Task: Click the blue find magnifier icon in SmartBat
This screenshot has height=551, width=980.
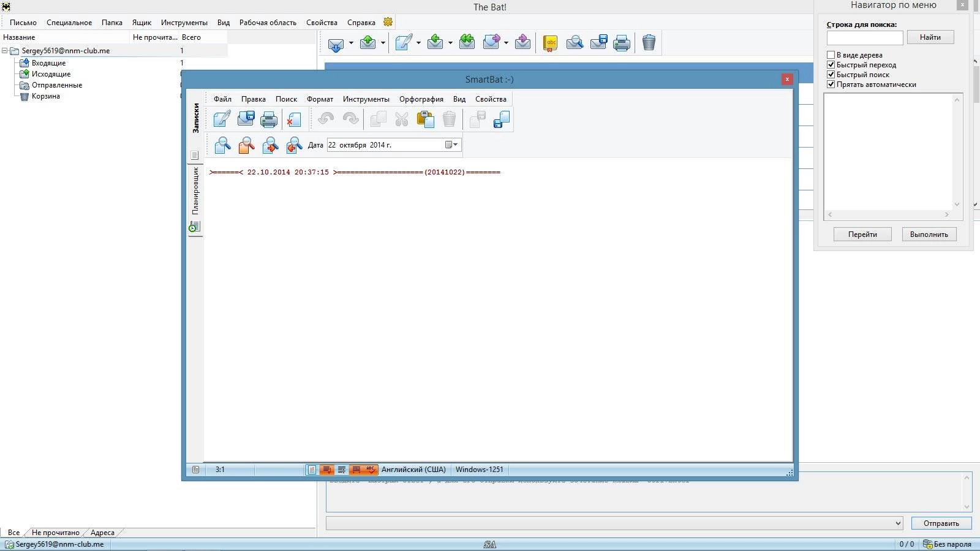Action: (222, 145)
